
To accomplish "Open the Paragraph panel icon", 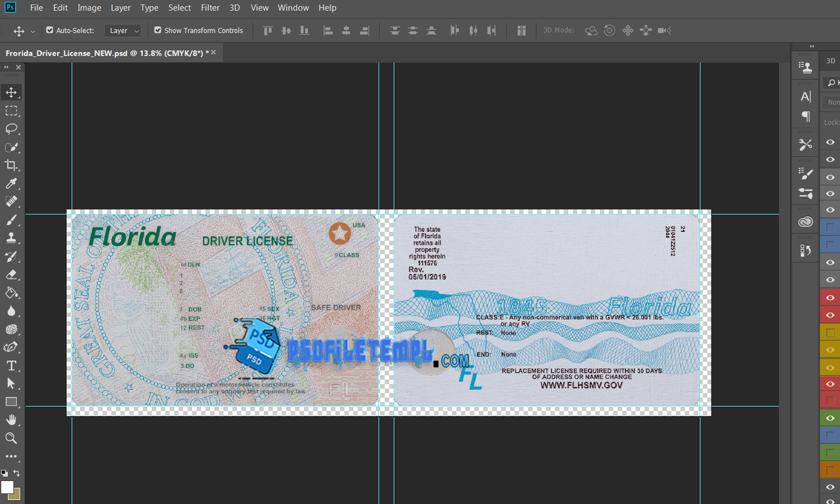I will [806, 116].
